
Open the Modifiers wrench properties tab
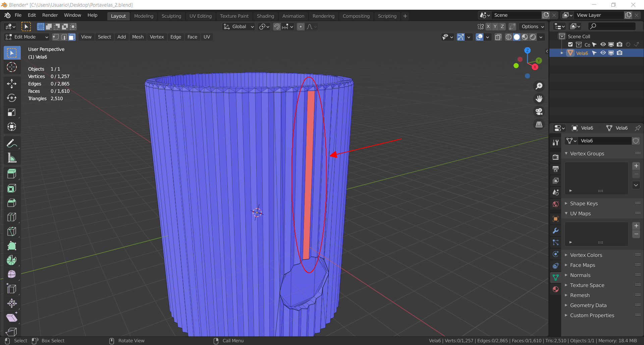click(555, 231)
